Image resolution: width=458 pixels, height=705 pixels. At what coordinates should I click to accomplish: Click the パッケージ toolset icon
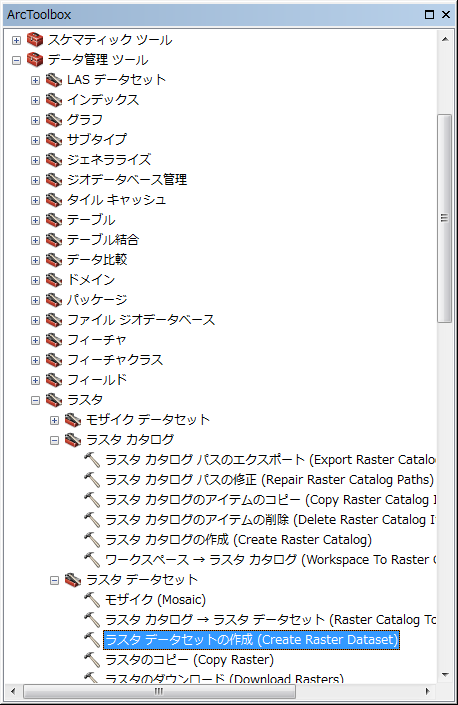(x=54, y=300)
